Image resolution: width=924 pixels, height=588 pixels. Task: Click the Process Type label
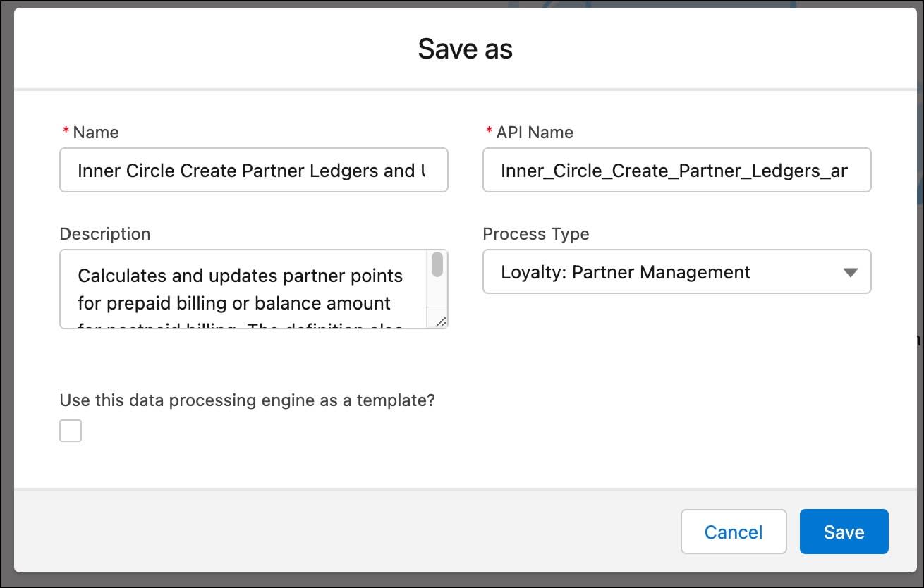click(x=535, y=233)
